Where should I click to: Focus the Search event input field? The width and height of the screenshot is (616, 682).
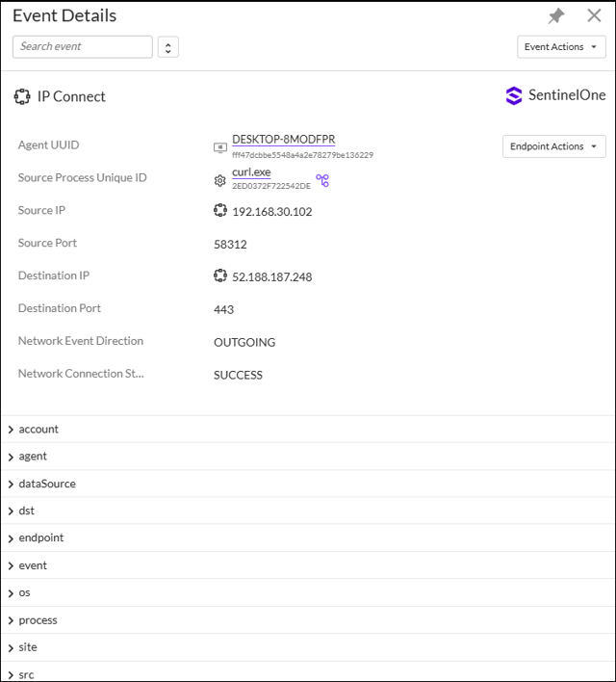click(x=83, y=46)
